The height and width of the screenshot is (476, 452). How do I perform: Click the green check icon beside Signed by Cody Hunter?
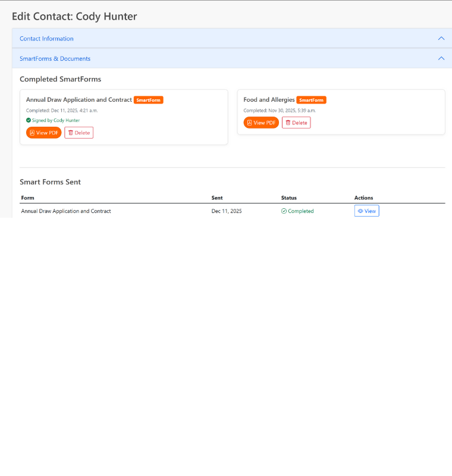coord(28,120)
